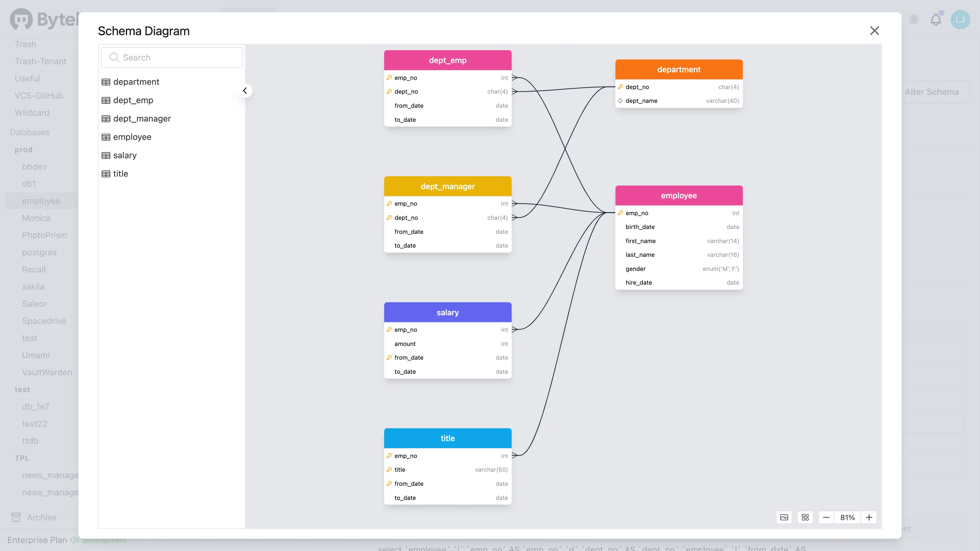Image resolution: width=980 pixels, height=551 pixels.
Task: Click the notification bell icon
Action: tap(936, 19)
